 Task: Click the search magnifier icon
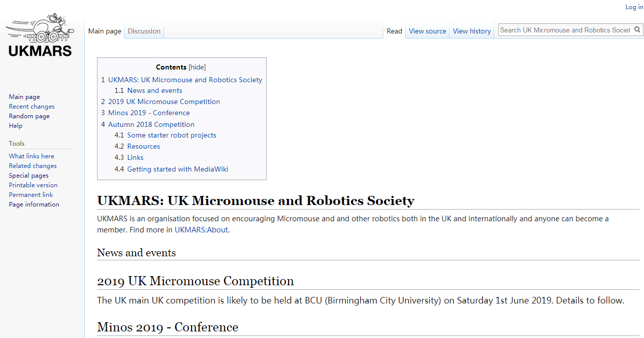tap(637, 30)
